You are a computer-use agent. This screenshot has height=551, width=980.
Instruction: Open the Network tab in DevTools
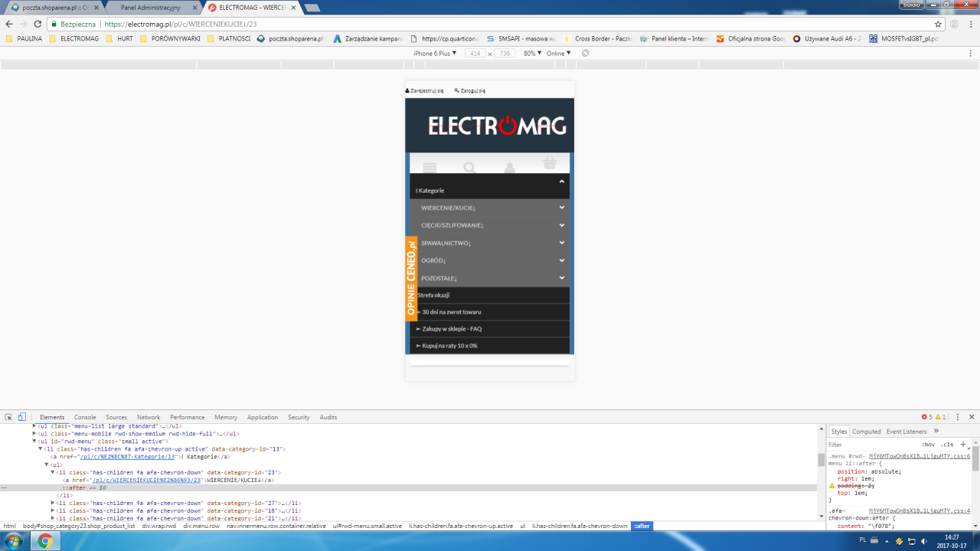click(149, 417)
